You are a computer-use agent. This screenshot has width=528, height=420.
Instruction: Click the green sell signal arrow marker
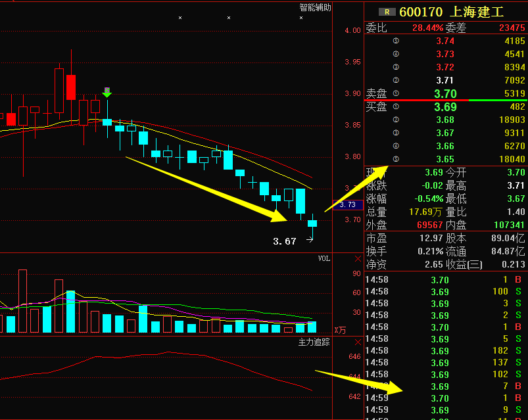pyautogui.click(x=107, y=93)
